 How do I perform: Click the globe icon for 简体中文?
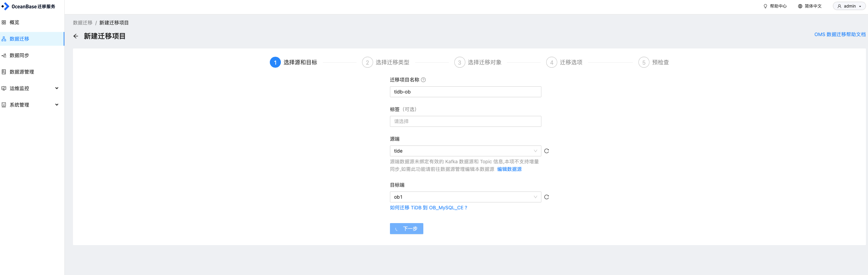800,6
